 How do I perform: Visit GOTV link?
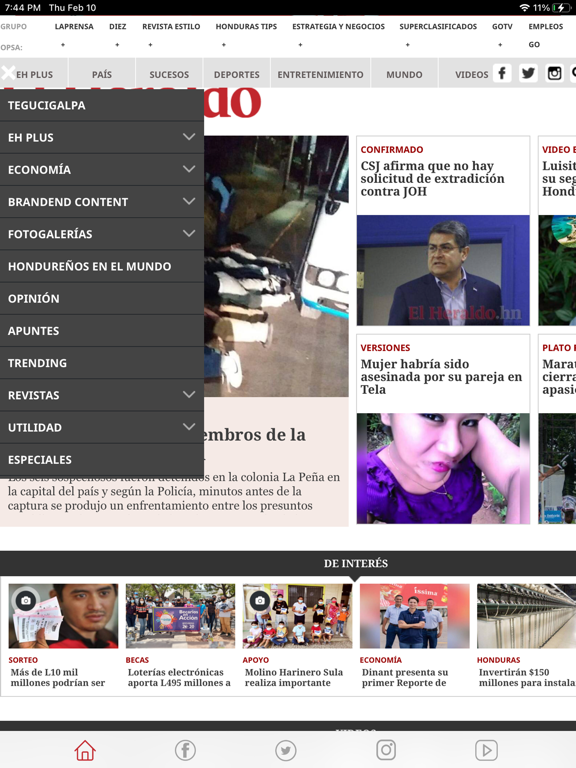point(502,26)
